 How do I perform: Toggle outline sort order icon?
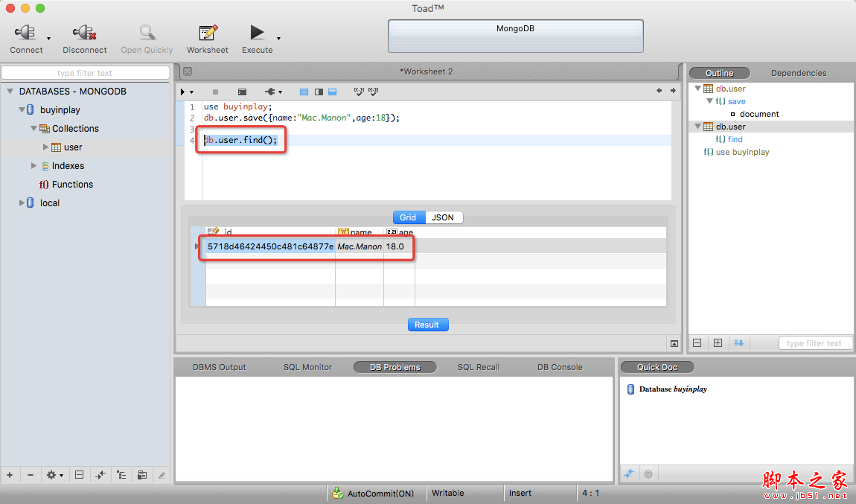click(x=738, y=343)
